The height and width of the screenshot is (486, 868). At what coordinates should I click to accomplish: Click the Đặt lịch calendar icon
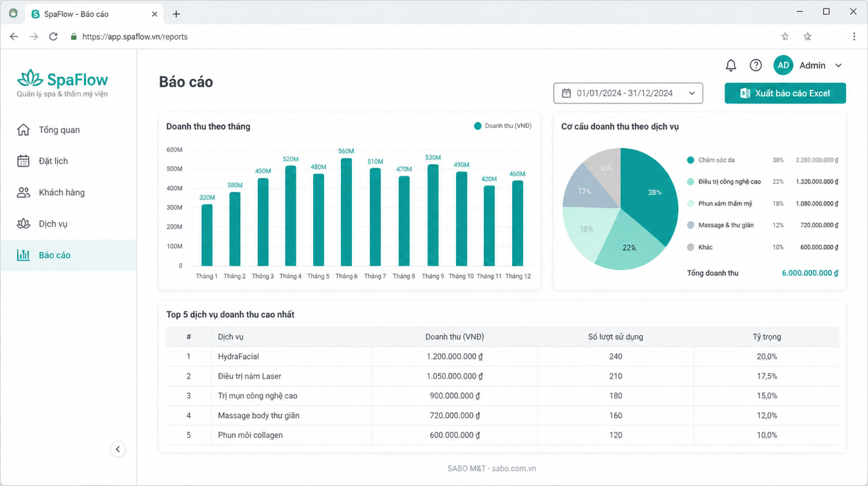(23, 161)
